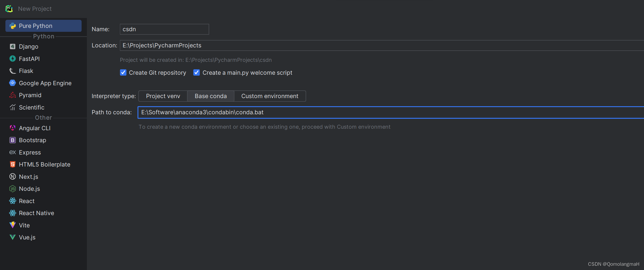Select the Vite project icon
This screenshot has height=270, width=644.
pyautogui.click(x=13, y=225)
